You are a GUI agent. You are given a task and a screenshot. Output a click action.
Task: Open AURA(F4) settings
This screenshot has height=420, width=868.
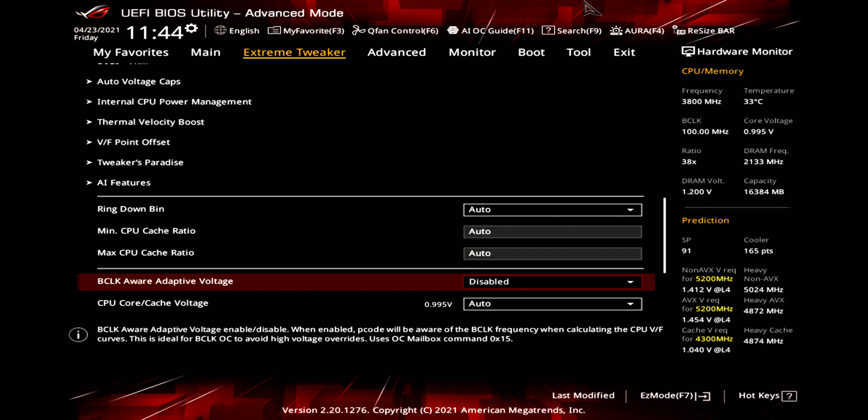coord(637,30)
